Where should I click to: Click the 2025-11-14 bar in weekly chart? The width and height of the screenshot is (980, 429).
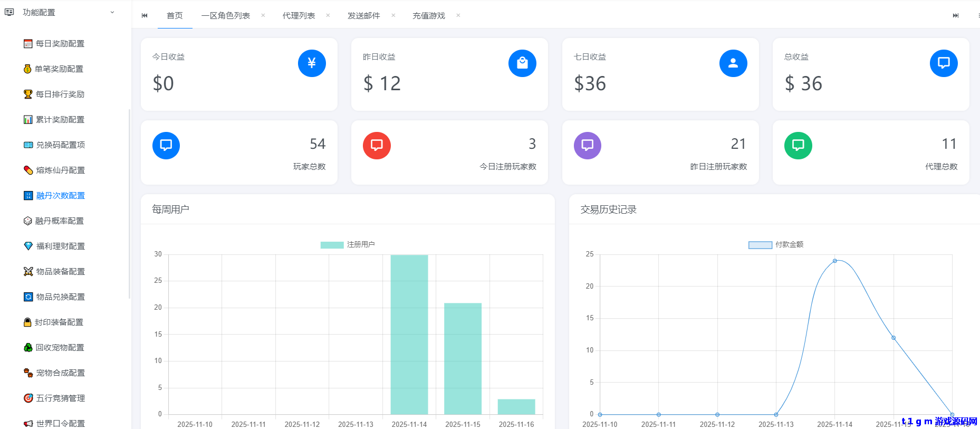(409, 335)
